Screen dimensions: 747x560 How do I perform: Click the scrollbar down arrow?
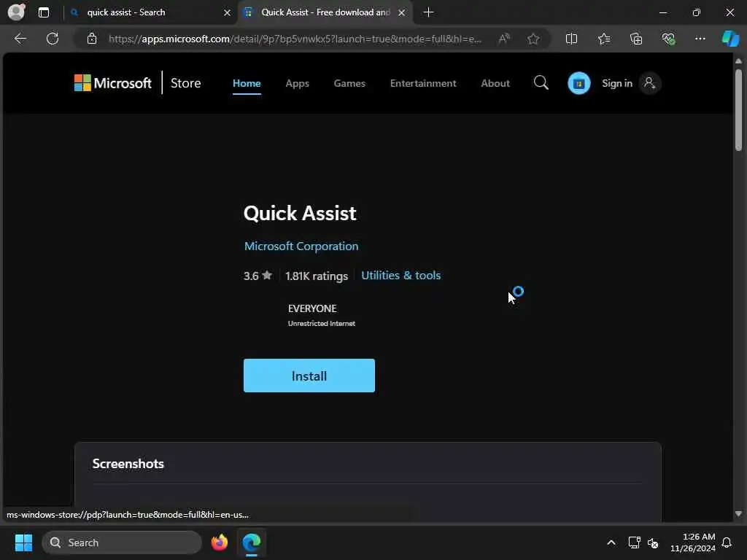(x=738, y=514)
